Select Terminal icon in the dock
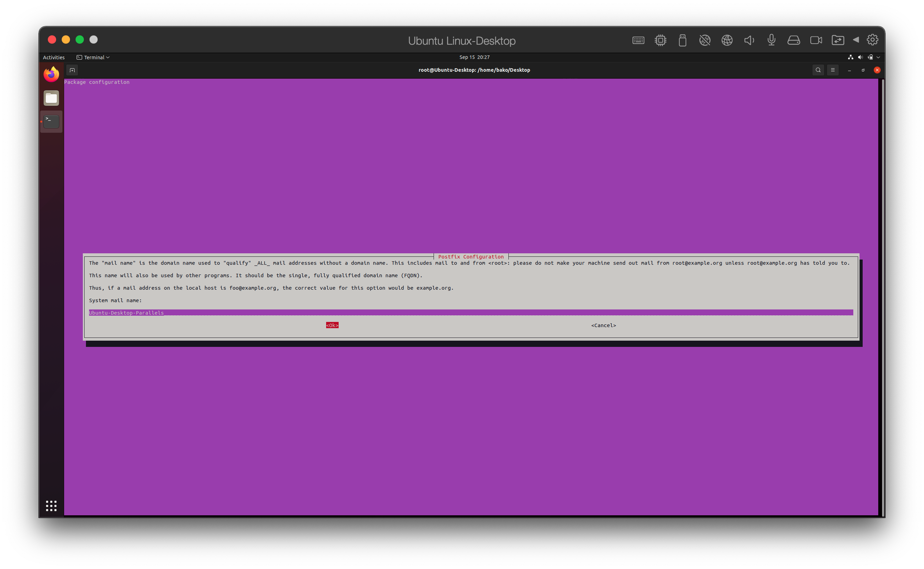 click(51, 122)
